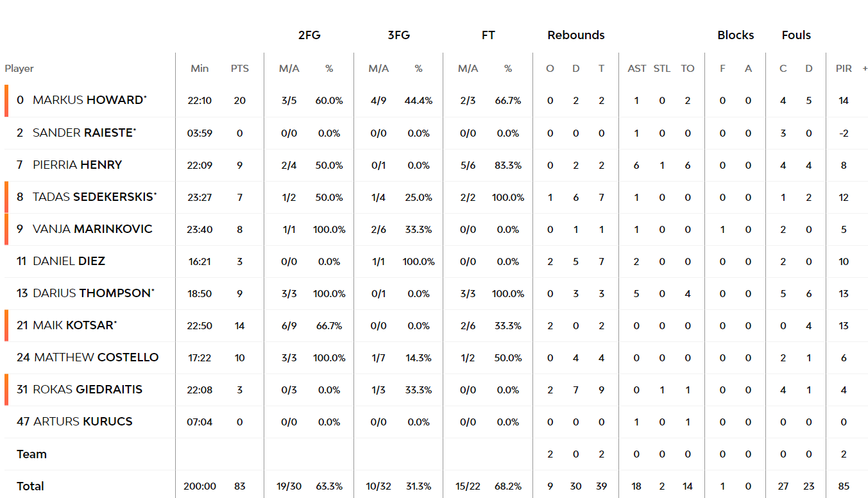
Task: Open Vanja Marinkovic's player page
Action: coord(92,229)
